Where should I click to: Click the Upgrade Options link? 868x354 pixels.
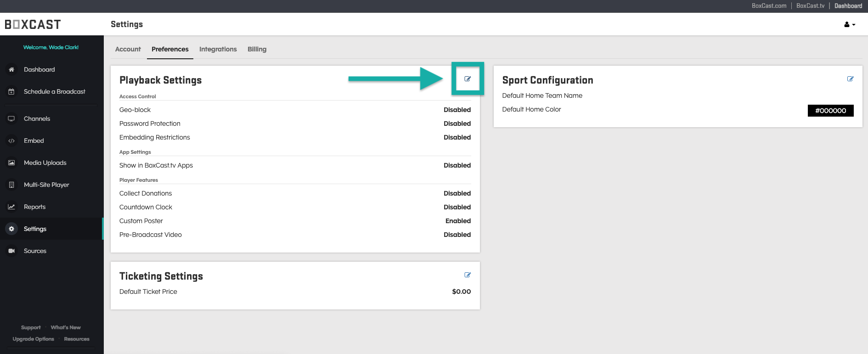(x=33, y=339)
